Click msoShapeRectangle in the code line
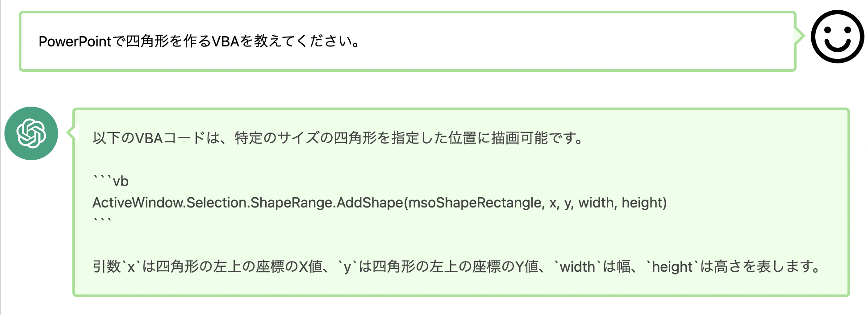868x315 pixels. (x=475, y=203)
